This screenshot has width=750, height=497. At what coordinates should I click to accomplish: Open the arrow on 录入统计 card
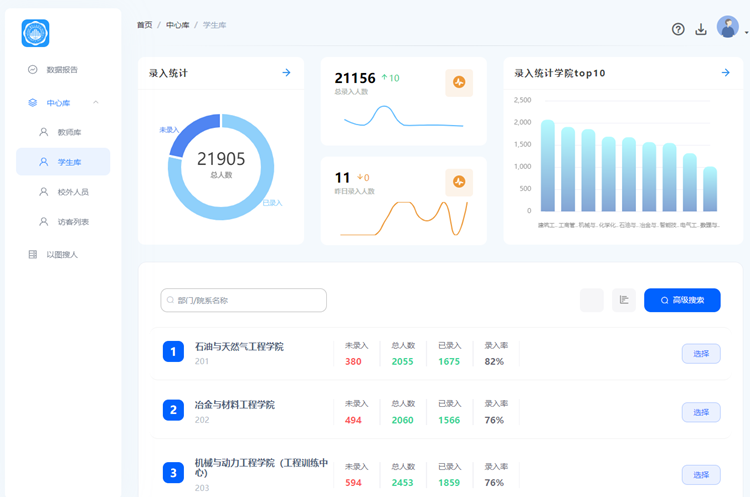tap(286, 73)
